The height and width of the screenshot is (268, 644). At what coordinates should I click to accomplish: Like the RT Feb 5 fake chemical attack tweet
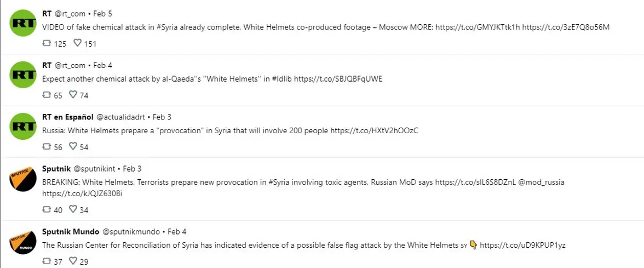(x=77, y=43)
